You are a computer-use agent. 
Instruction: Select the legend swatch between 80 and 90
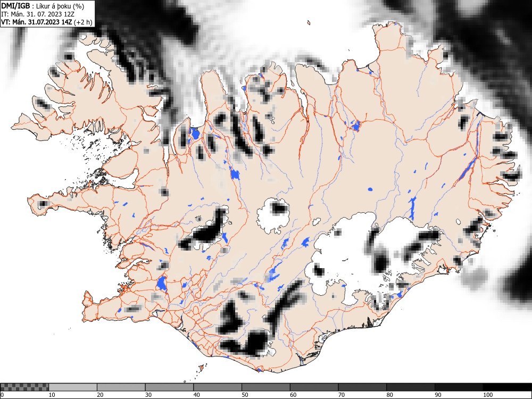coord(411,387)
